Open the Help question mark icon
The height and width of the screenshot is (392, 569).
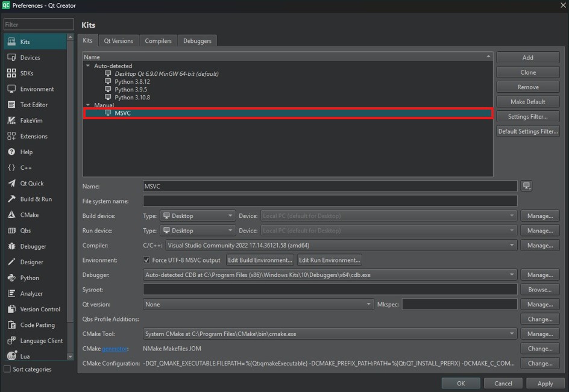(x=11, y=152)
